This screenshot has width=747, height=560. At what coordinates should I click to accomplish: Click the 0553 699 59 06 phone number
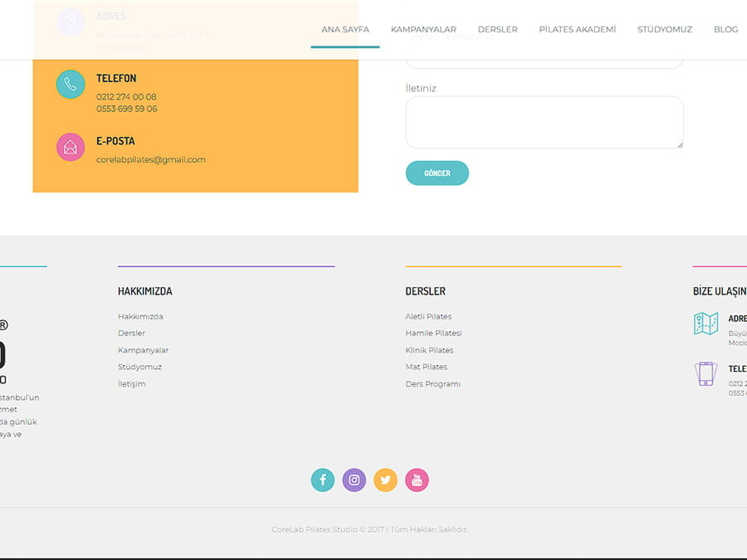click(x=127, y=109)
